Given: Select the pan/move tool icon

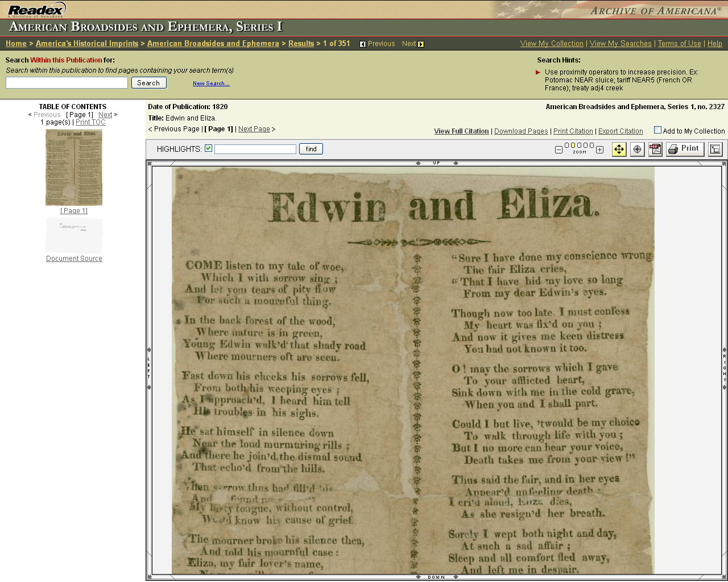Looking at the screenshot, I should tap(619, 149).
